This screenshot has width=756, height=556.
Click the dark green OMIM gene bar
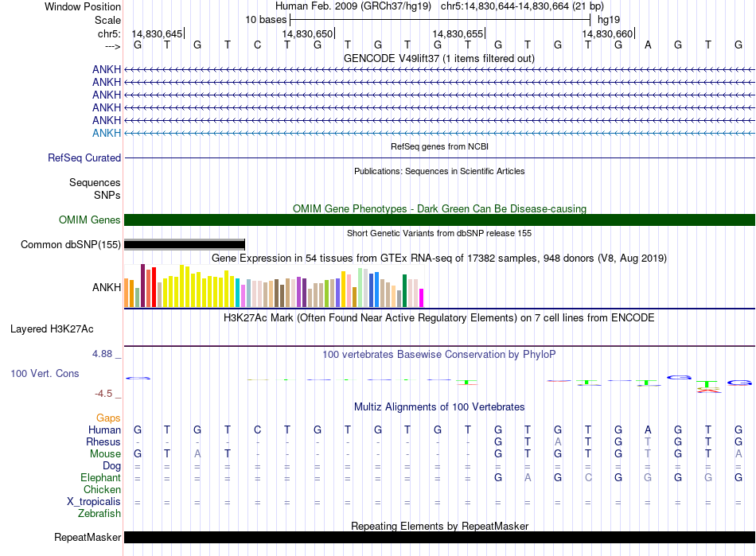pos(438,220)
